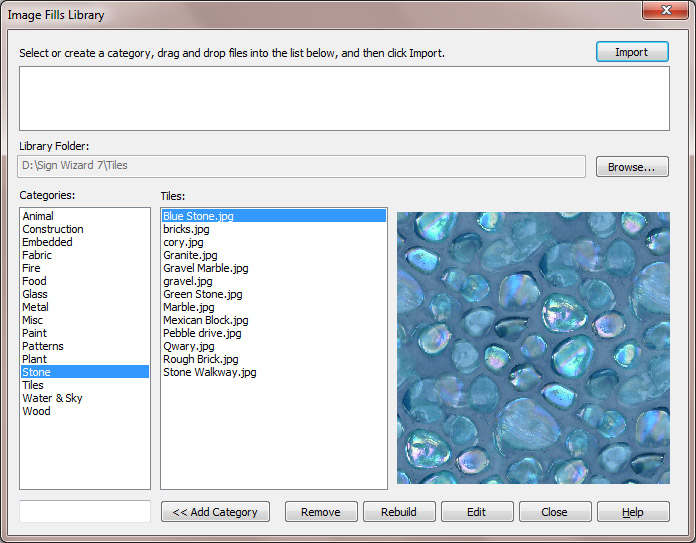Select cory.jpg tile

274,242
